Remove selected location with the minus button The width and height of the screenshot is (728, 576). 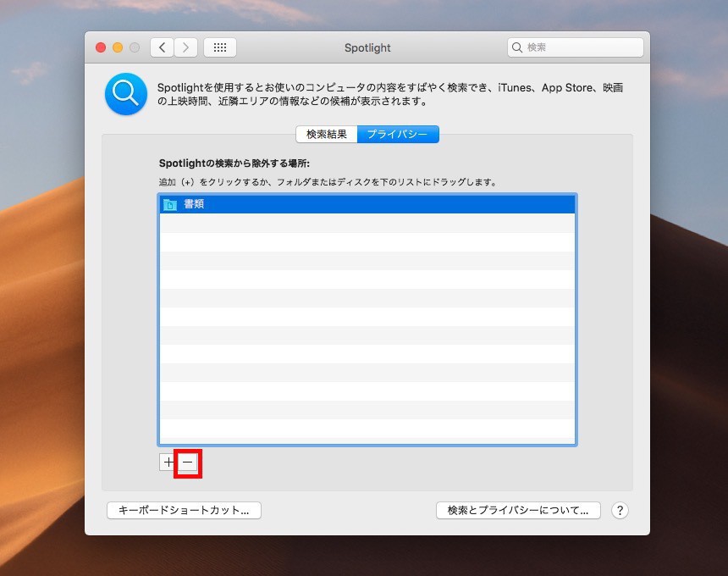pos(188,462)
